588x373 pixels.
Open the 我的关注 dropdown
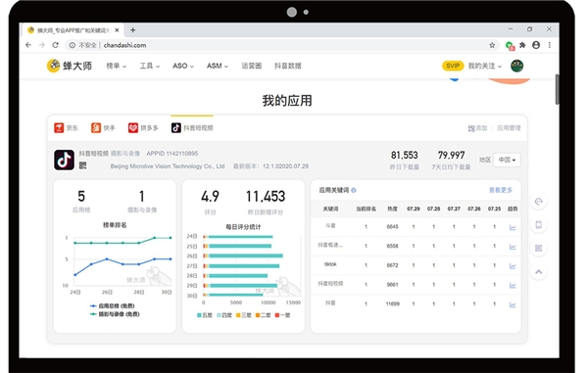[x=484, y=66]
